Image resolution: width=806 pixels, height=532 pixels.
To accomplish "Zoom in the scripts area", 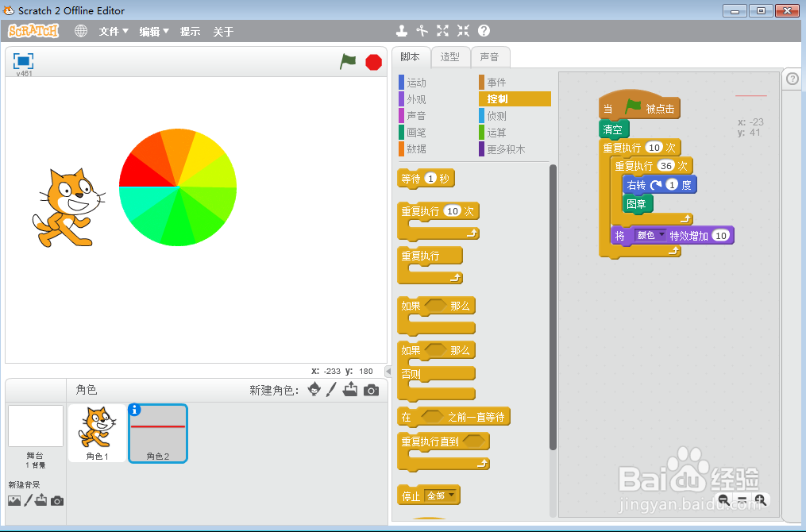I will (760, 499).
